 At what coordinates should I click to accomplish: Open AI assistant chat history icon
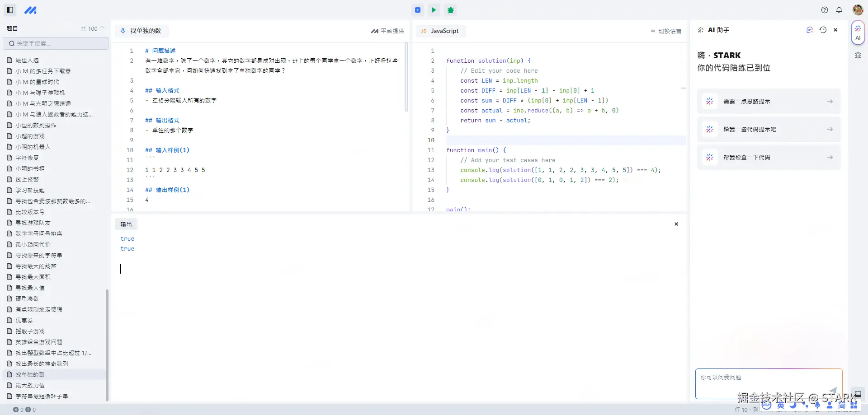pyautogui.click(x=823, y=30)
